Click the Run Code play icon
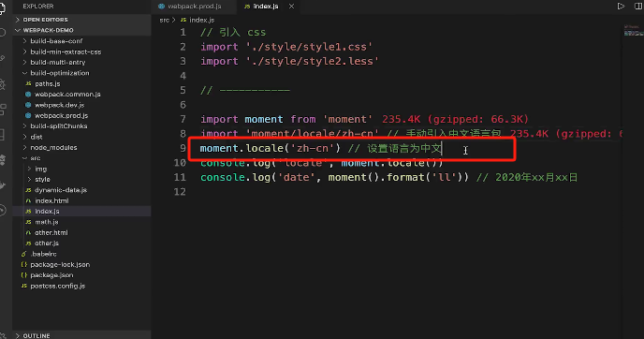Image resolution: width=644 pixels, height=339 pixels. (621, 7)
